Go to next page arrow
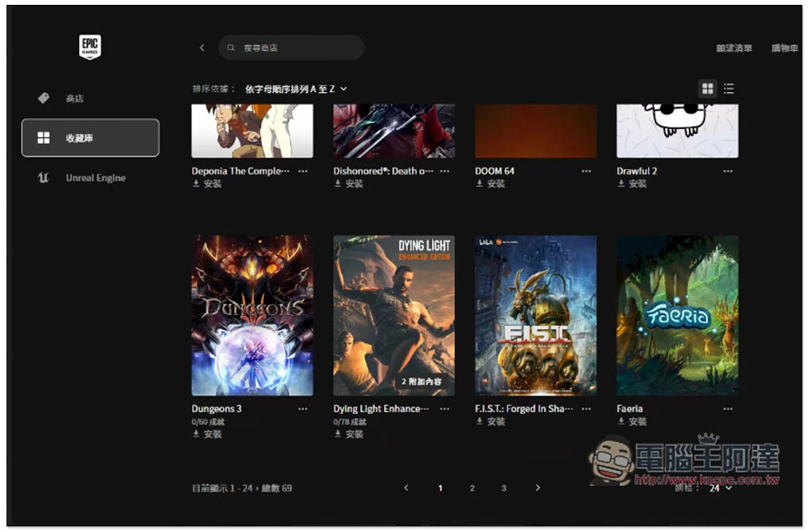 (x=537, y=488)
